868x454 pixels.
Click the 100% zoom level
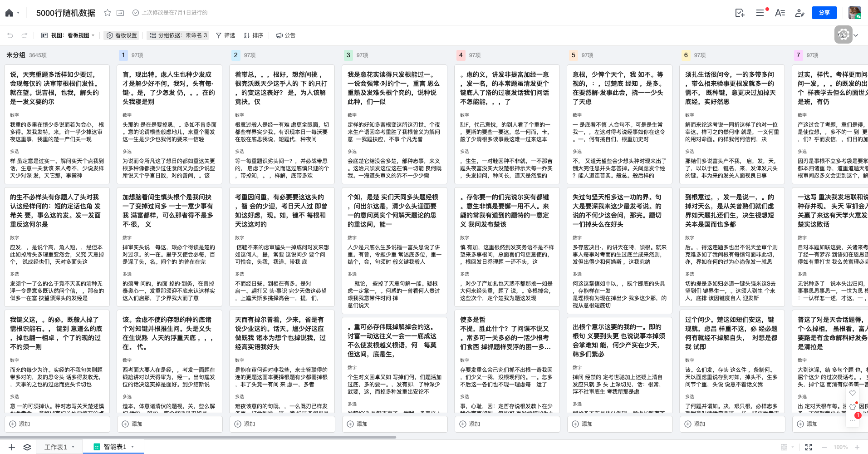(x=840, y=447)
